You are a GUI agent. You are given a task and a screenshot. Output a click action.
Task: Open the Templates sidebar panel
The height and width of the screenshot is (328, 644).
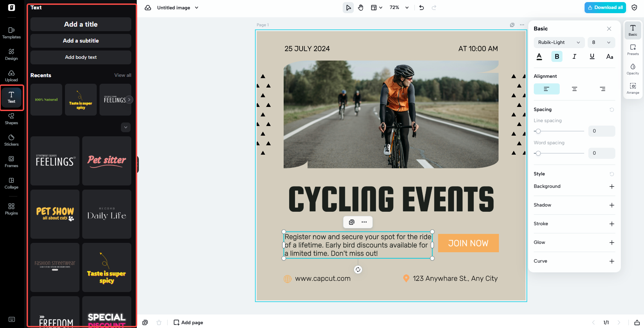click(x=11, y=33)
